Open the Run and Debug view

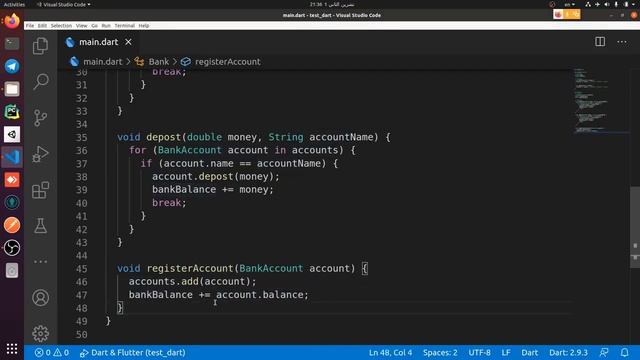click(40, 154)
